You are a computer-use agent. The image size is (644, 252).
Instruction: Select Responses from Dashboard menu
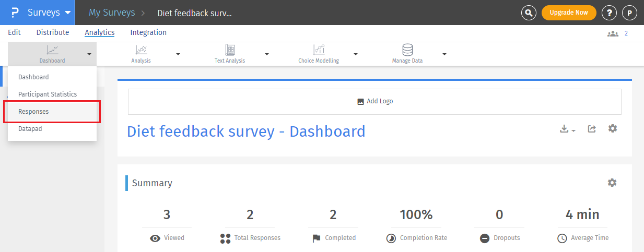33,112
